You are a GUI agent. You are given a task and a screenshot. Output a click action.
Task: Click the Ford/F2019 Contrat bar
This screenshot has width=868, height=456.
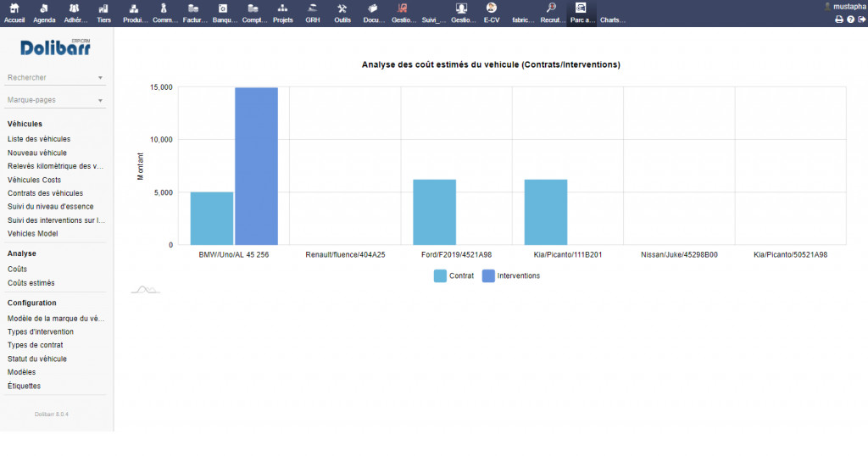pos(435,212)
